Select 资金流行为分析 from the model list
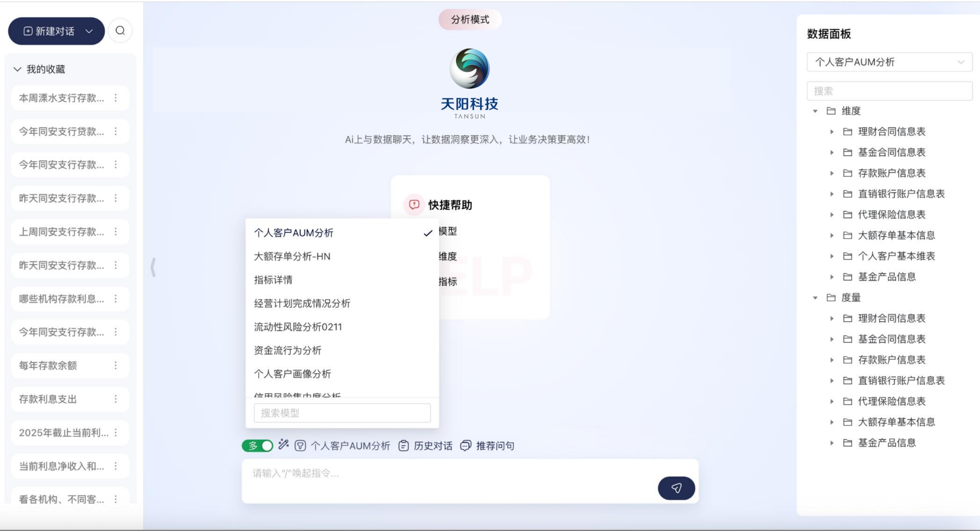Screen dimensions: 980x531 click(342, 350)
